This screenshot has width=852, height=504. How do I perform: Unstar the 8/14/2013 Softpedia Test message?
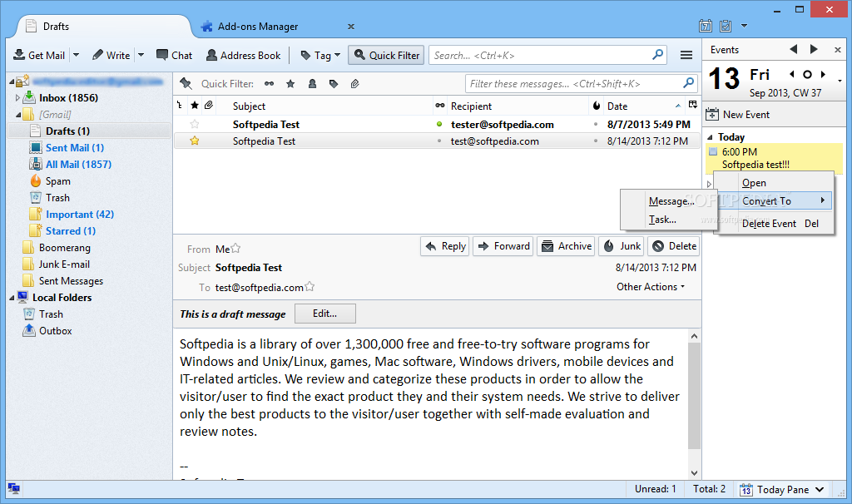point(195,141)
